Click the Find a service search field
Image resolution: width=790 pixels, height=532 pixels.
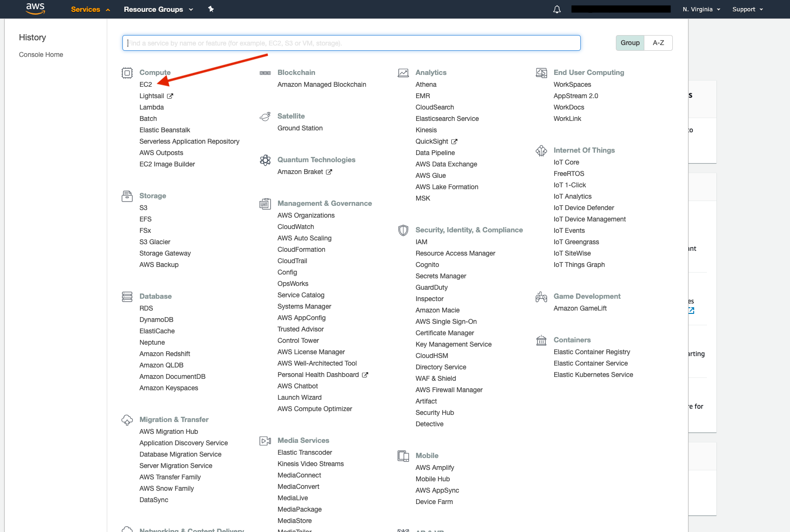click(x=352, y=43)
